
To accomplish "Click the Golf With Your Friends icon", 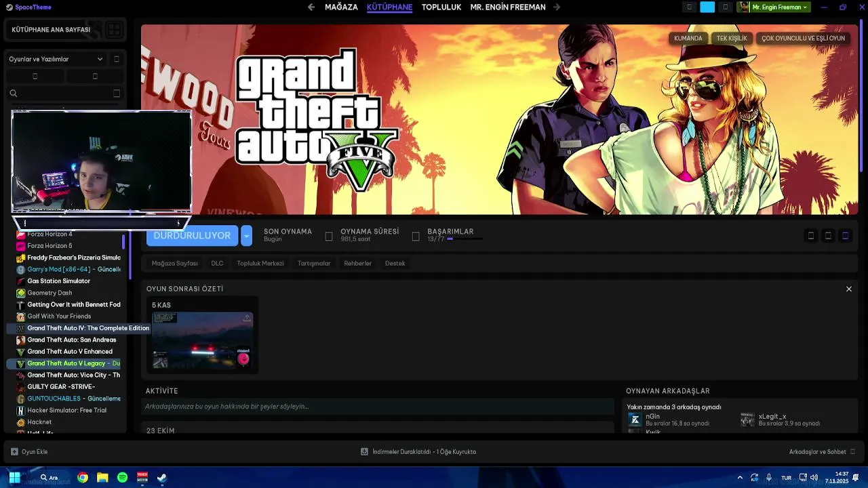I will pos(21,317).
